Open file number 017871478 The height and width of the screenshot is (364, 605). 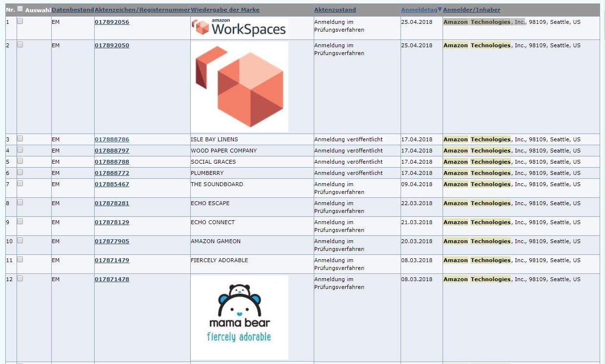tap(112, 279)
